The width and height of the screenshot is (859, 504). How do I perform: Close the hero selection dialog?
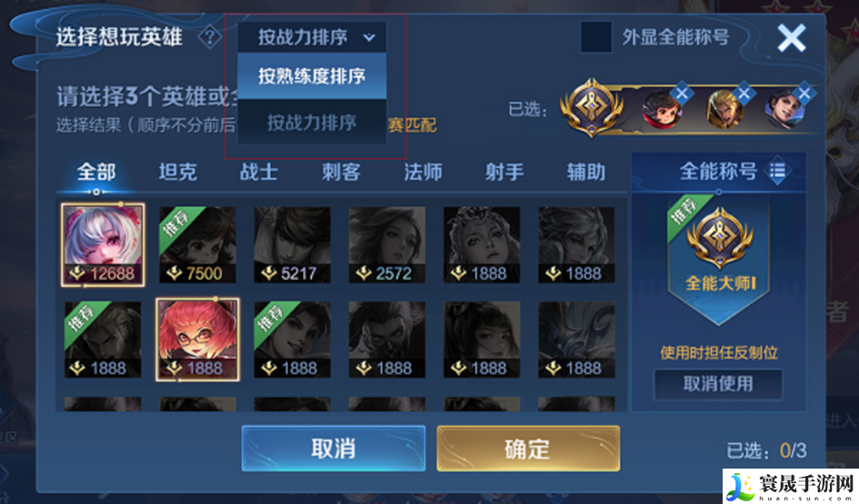791,38
